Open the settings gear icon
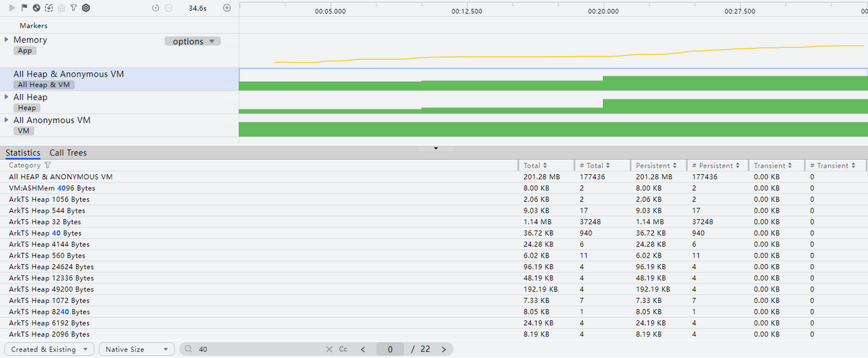The width and height of the screenshot is (868, 358). pyautogui.click(x=85, y=8)
